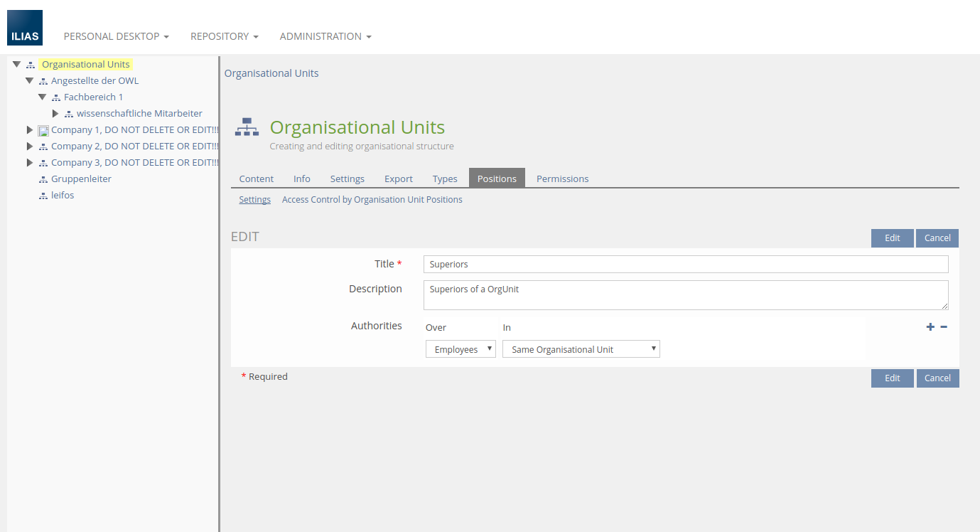Switch to the Types tab
The width and height of the screenshot is (980, 532).
445,179
